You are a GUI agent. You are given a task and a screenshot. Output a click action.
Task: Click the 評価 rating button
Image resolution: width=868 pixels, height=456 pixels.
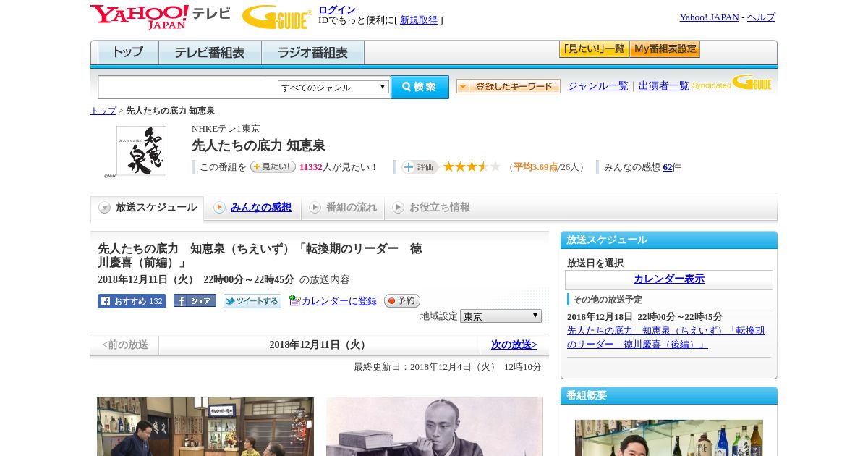click(x=420, y=167)
